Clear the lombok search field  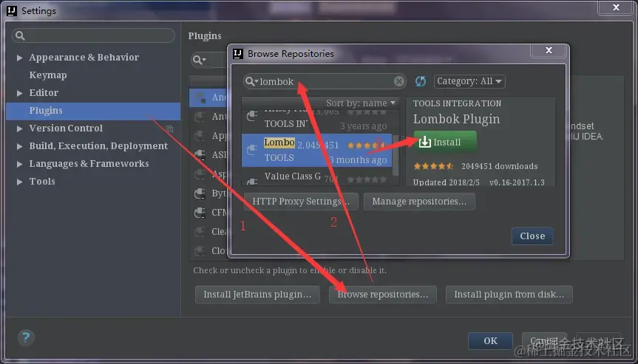399,82
